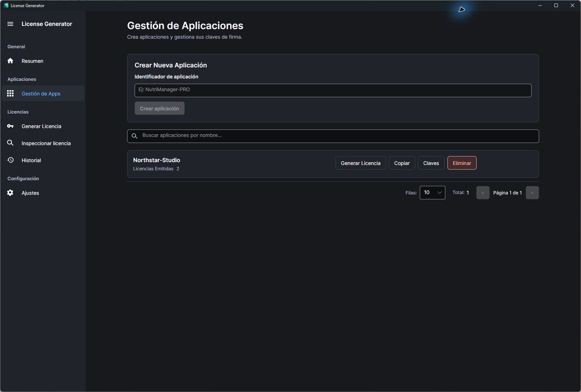The image size is (581, 392).
Task: Click the Crear Nueva Aplicación heading
Action: point(170,65)
